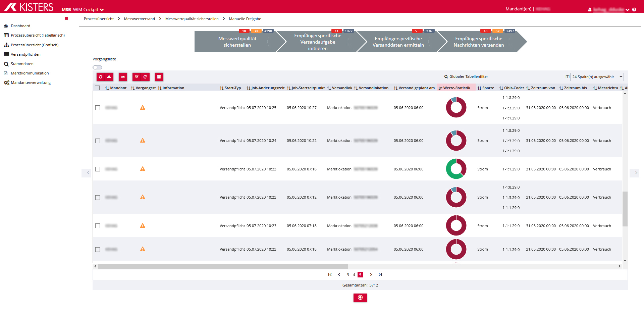The image size is (644, 315).
Task: Click the check-square release icon button
Action: [137, 77]
